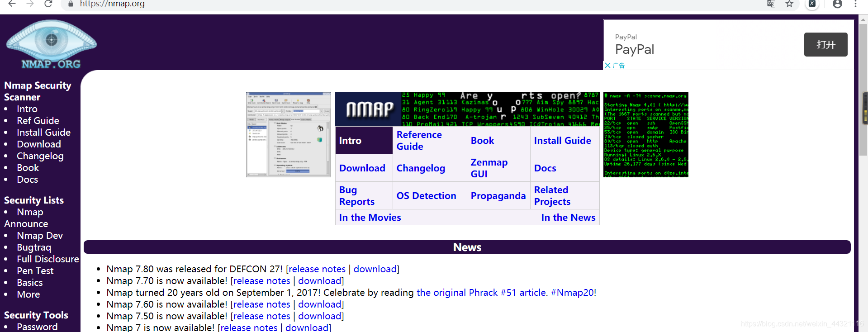Open Intro in the left sidebar
This screenshot has height=332, width=868.
click(27, 109)
